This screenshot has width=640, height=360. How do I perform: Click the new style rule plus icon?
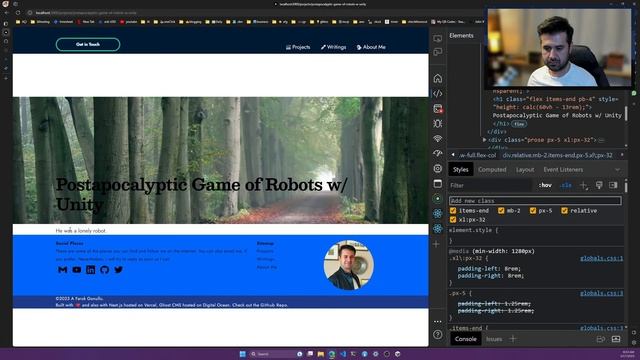coord(583,185)
